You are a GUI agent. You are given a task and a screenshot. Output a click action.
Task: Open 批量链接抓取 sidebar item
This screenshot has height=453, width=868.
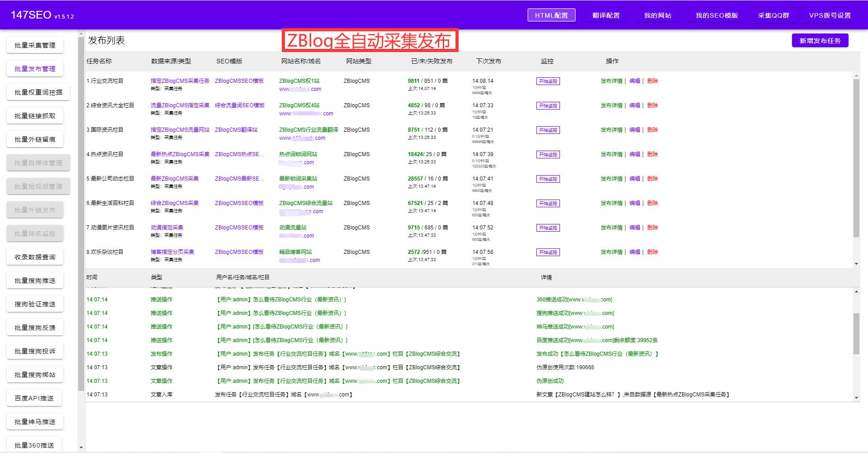(35, 116)
